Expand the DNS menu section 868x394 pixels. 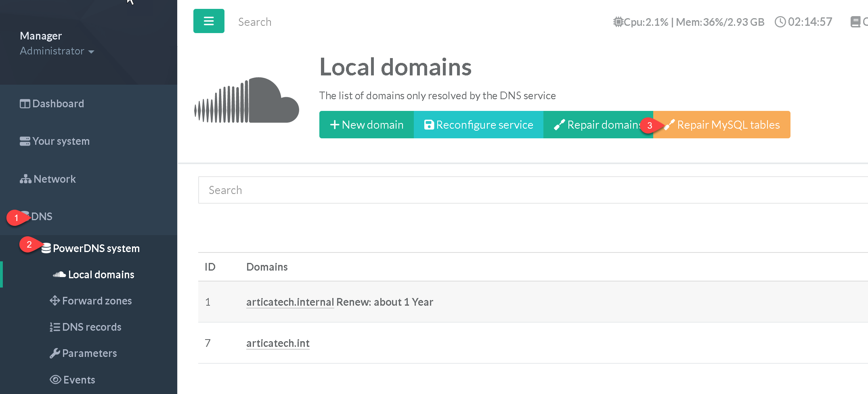coord(42,217)
